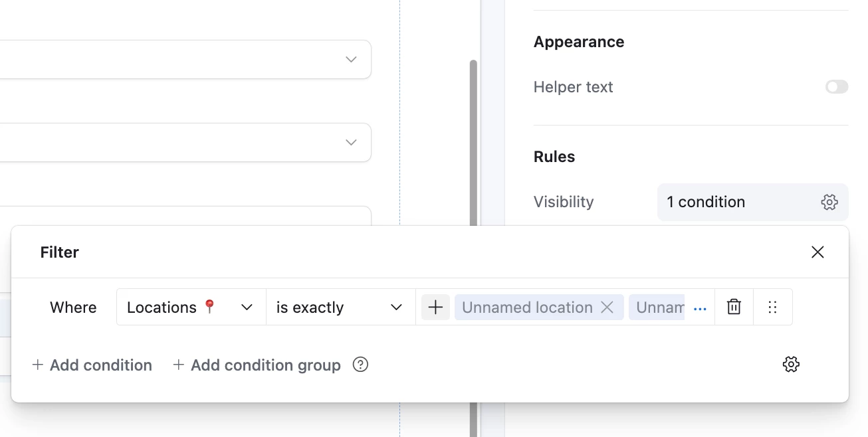Click the plus icon to add location value
Image resolution: width=868 pixels, height=437 pixels.
point(435,307)
